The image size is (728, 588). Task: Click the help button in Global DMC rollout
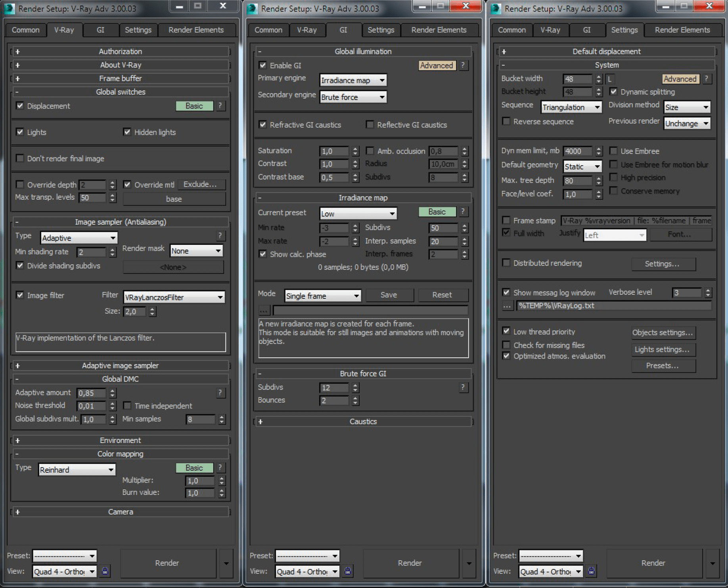coord(220,393)
